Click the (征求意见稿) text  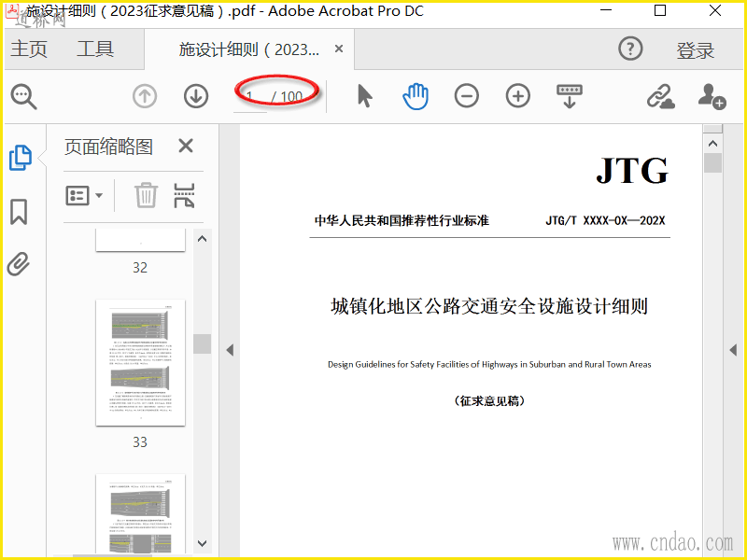(x=489, y=401)
